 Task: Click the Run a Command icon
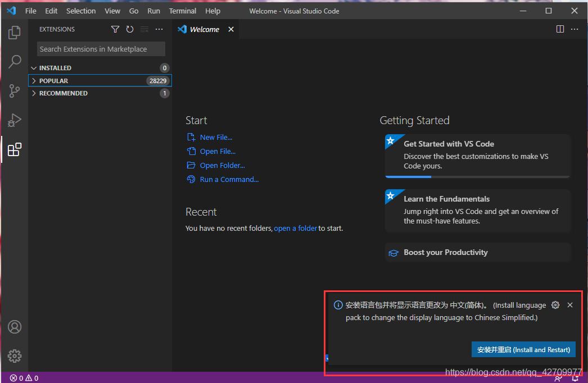pyautogui.click(x=191, y=179)
